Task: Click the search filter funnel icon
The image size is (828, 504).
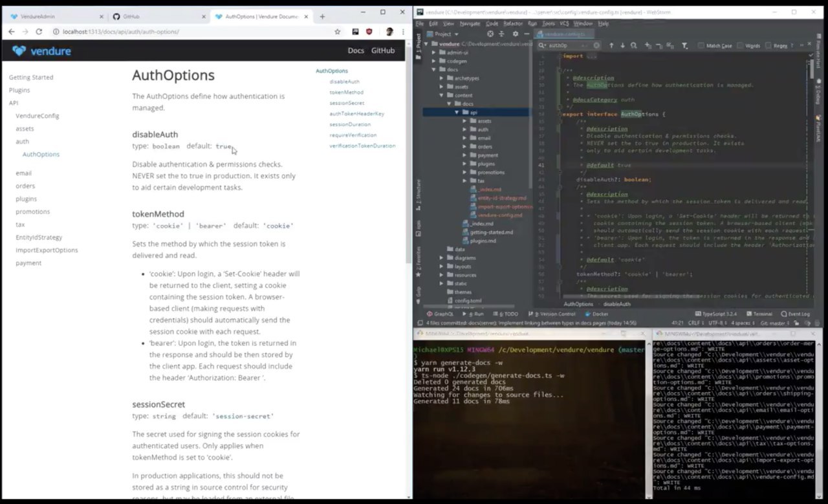Action: click(x=684, y=46)
